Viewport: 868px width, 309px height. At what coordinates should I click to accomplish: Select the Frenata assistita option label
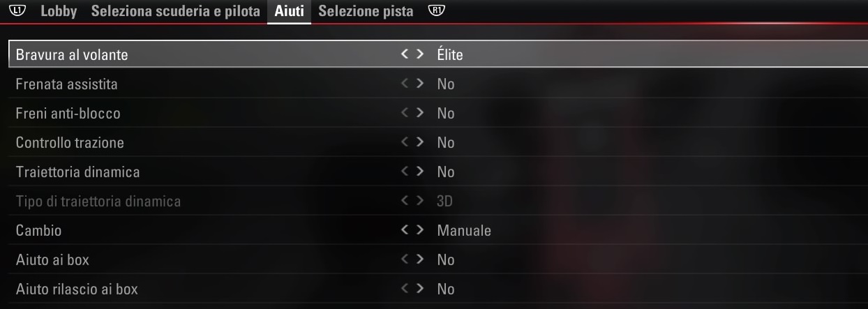[x=67, y=84]
